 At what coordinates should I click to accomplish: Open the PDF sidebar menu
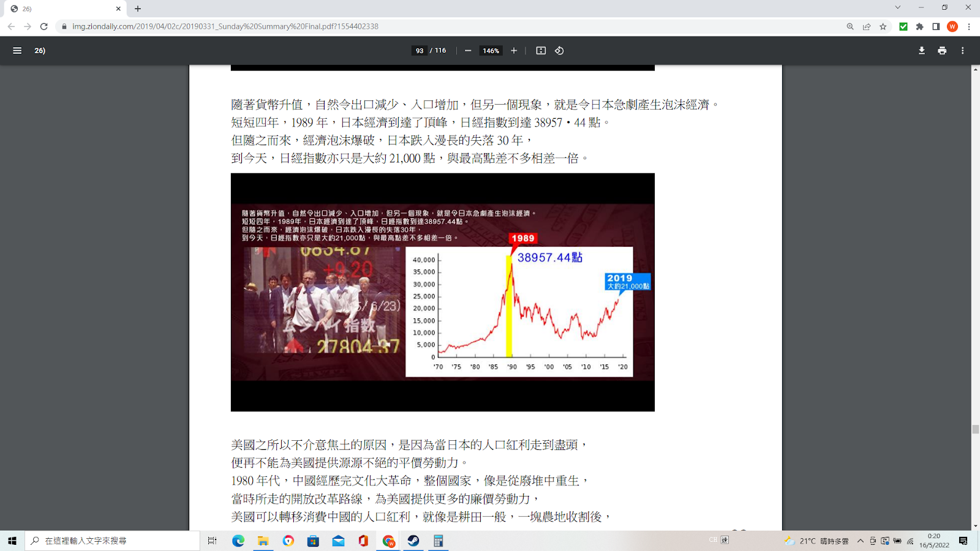17,51
